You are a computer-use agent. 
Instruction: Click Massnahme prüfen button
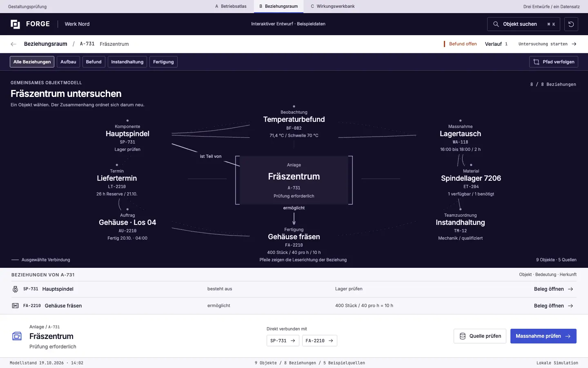click(543, 336)
